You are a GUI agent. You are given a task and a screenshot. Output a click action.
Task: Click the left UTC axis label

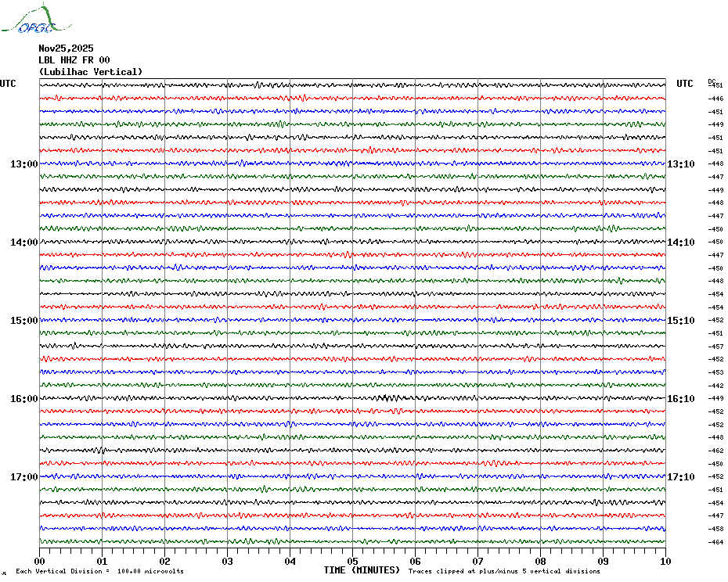(x=8, y=84)
